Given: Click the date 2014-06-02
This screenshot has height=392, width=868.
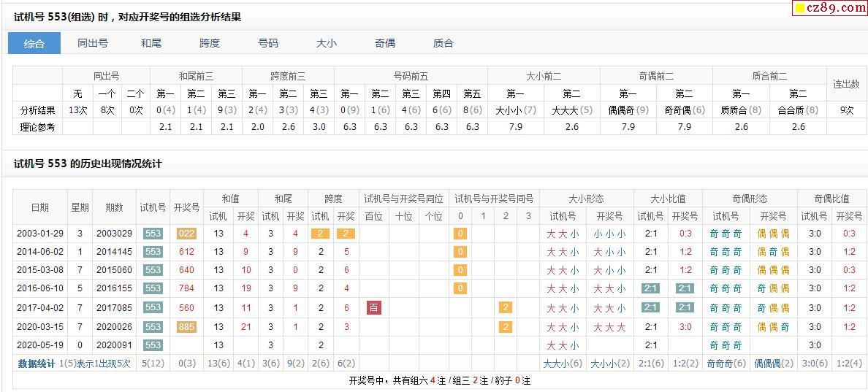Looking at the screenshot, I should point(40,252).
